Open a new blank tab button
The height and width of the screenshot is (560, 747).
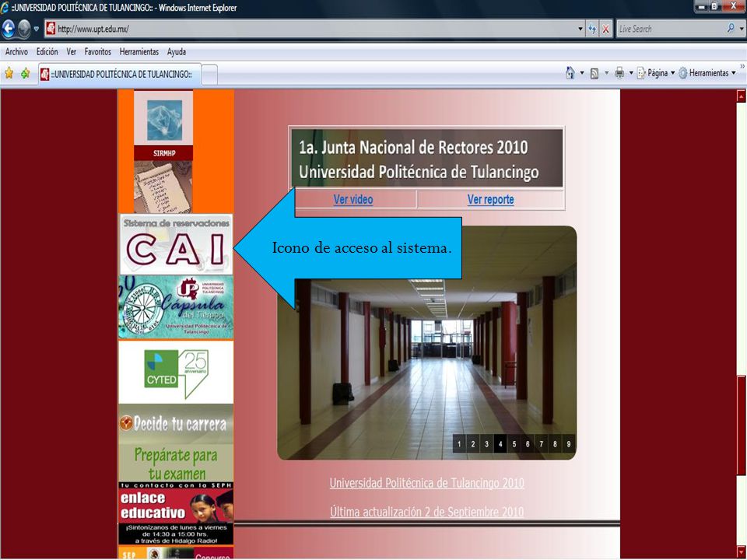click(210, 75)
